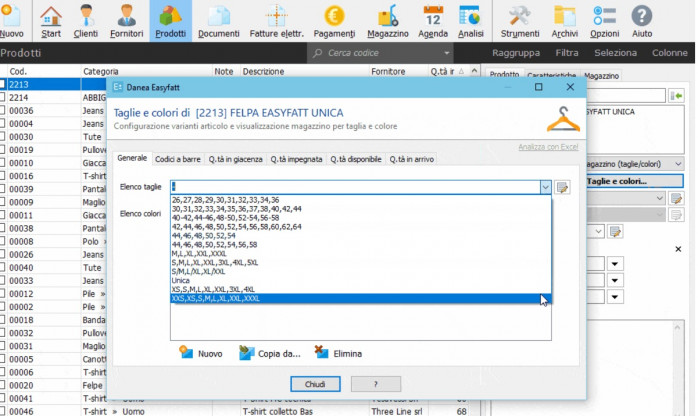Click the Cerca codice search field
This screenshot has height=416, width=698.
click(381, 53)
